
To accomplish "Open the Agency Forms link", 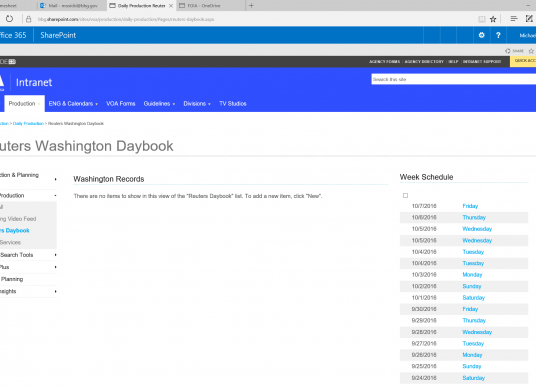I will coord(384,62).
